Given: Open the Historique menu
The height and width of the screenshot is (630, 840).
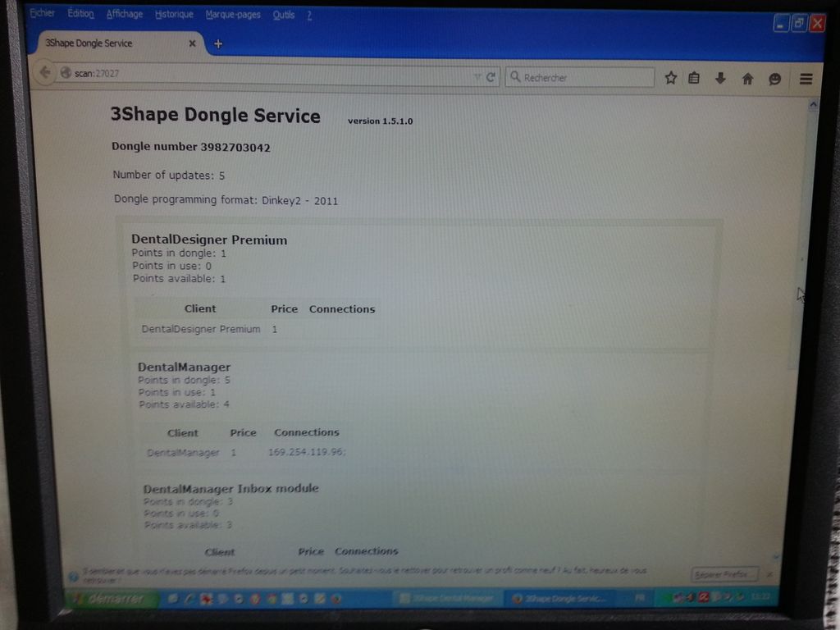Looking at the screenshot, I should click(174, 15).
